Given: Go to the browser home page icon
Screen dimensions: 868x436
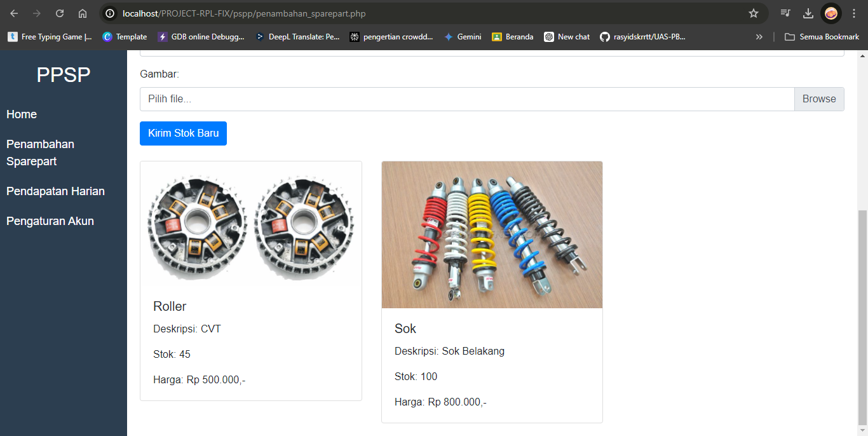Looking at the screenshot, I should click(83, 13).
